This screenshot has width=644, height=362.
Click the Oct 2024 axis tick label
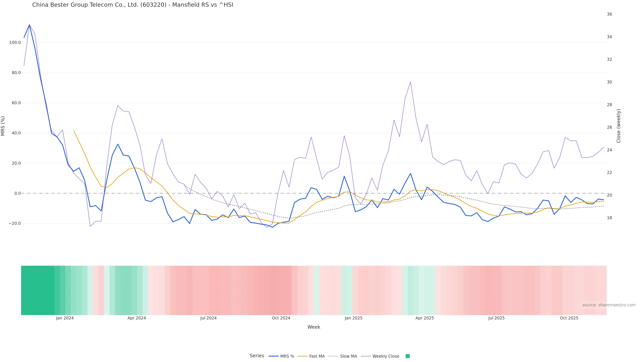point(281,318)
